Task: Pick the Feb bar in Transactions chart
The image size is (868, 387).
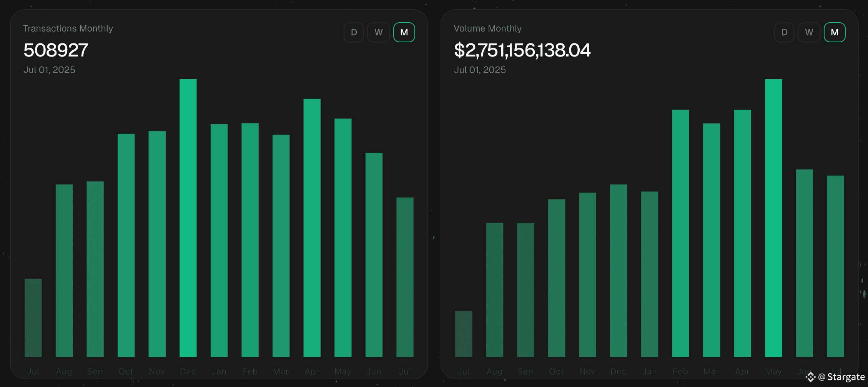Action: 250,240
